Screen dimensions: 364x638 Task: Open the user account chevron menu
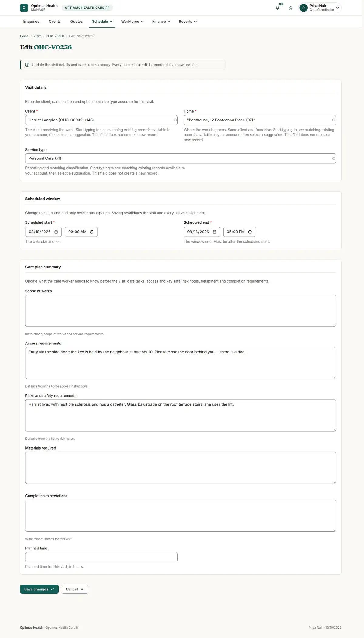[x=337, y=8]
